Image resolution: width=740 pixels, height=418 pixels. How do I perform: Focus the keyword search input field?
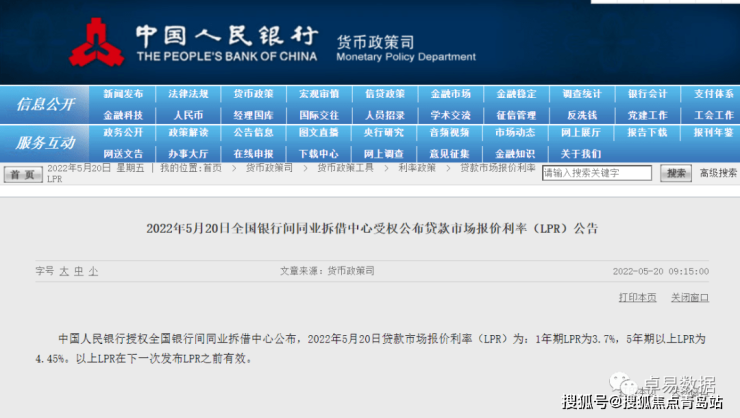[x=597, y=173]
